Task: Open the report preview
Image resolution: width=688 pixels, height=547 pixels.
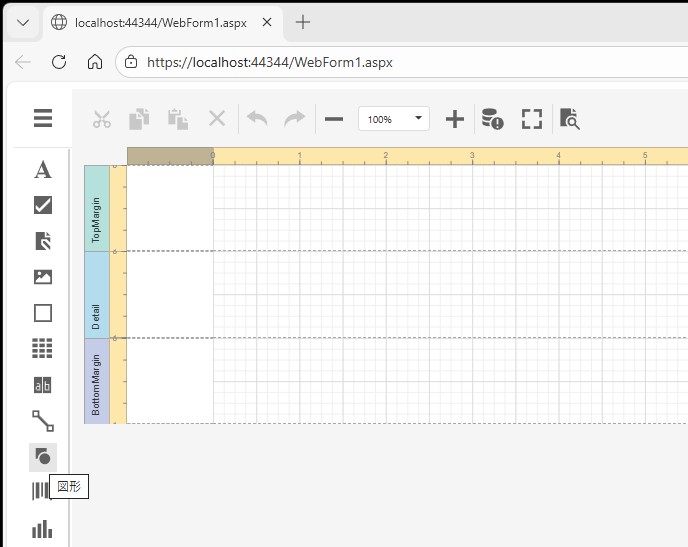Action: tap(570, 119)
